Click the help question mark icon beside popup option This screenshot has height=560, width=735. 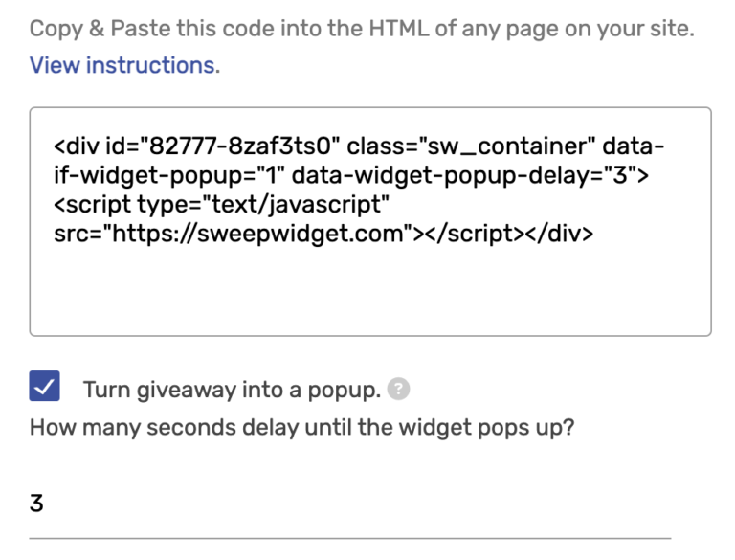tap(398, 389)
